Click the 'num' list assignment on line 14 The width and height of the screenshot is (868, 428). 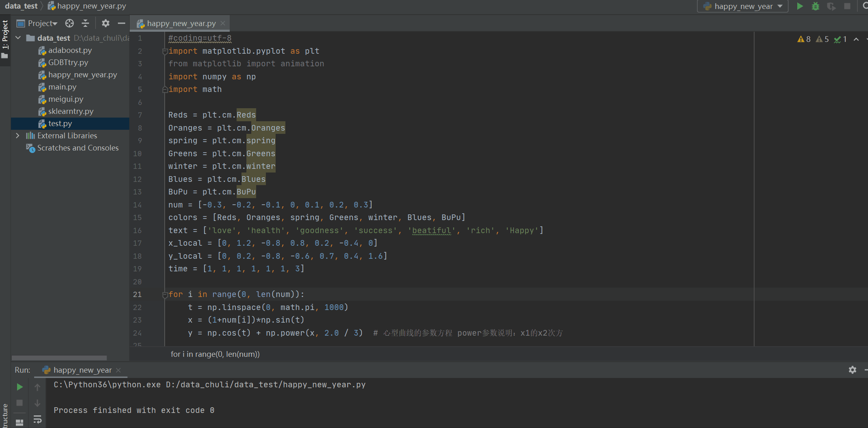pyautogui.click(x=270, y=205)
